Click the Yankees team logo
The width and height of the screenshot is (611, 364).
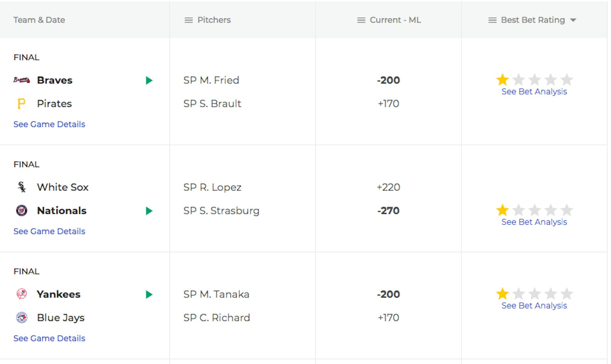coord(22,294)
